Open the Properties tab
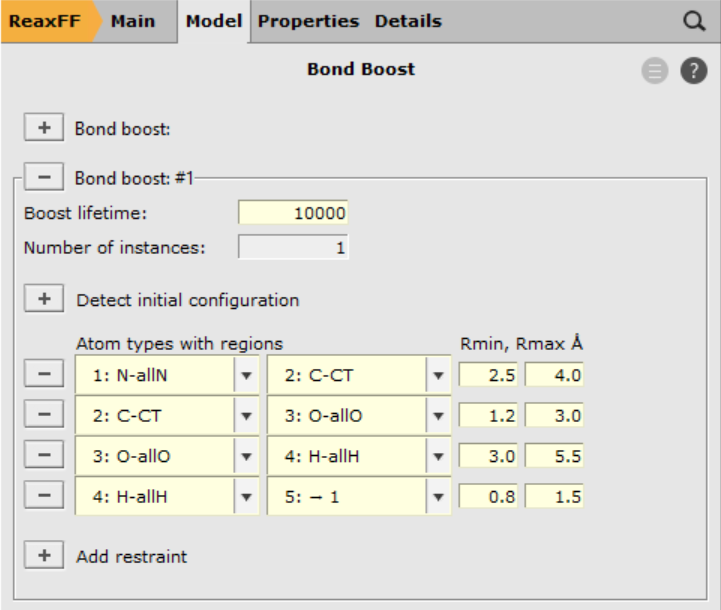The height and width of the screenshot is (610, 721). [x=308, y=21]
